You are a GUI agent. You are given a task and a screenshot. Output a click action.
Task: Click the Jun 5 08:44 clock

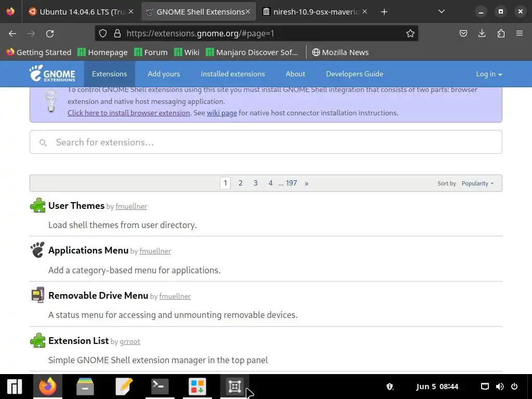pos(437,387)
